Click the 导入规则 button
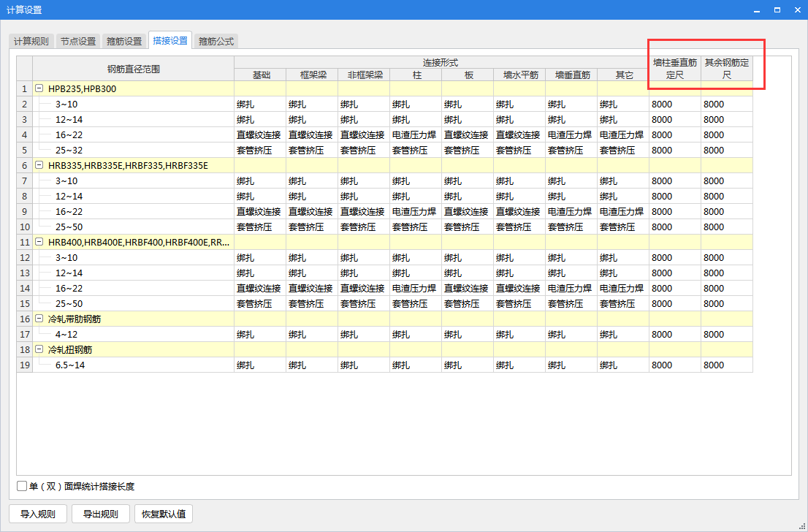 point(37,514)
